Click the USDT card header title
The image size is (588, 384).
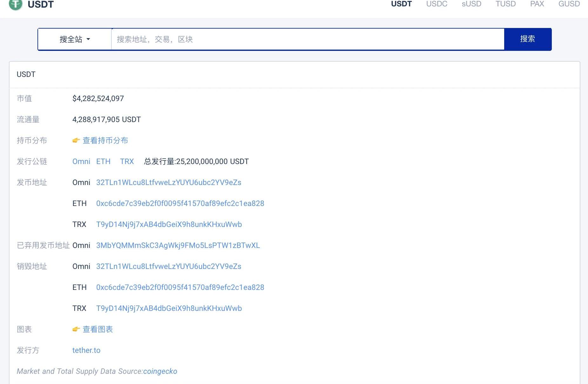click(26, 74)
